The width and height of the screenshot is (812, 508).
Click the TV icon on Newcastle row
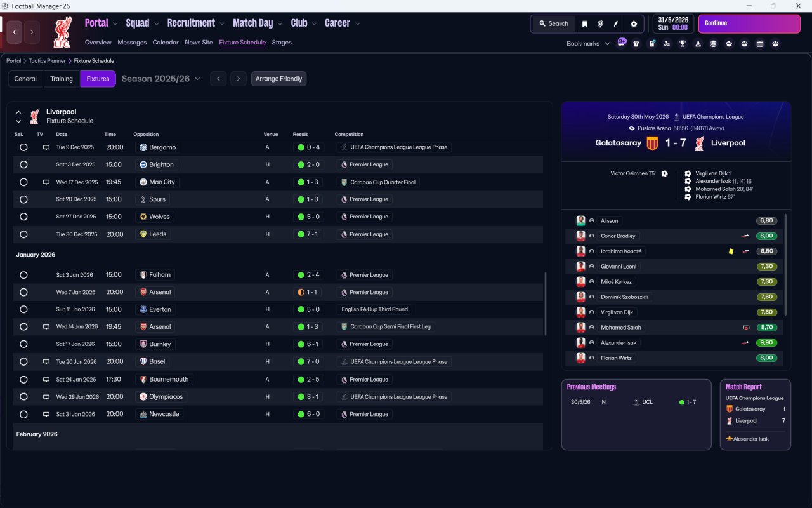(46, 414)
